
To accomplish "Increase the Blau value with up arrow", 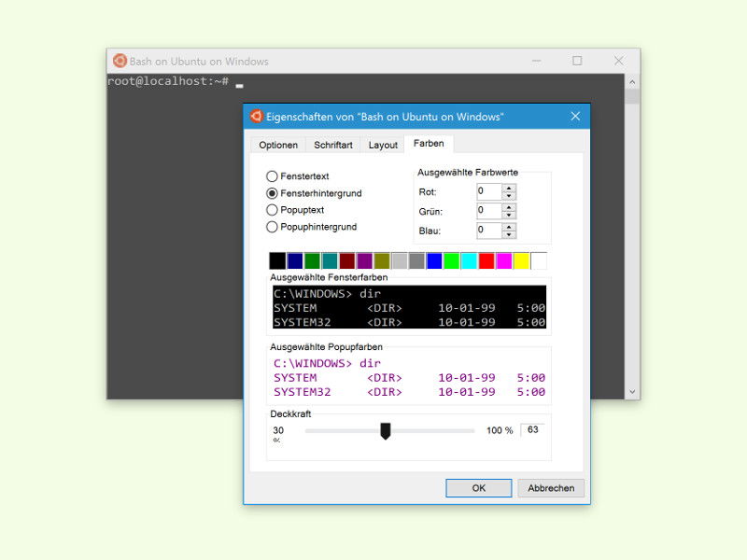I will (x=509, y=227).
